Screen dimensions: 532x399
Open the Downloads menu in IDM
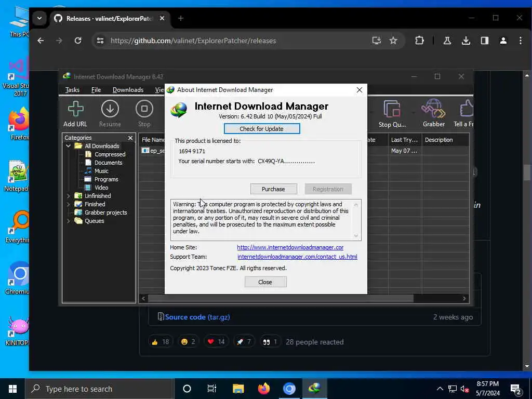click(128, 90)
